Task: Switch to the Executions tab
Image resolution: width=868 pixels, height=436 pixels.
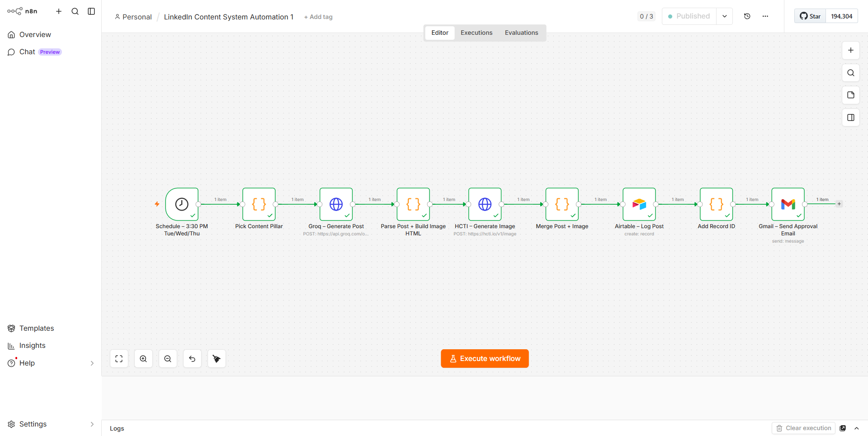Action: 476,33
